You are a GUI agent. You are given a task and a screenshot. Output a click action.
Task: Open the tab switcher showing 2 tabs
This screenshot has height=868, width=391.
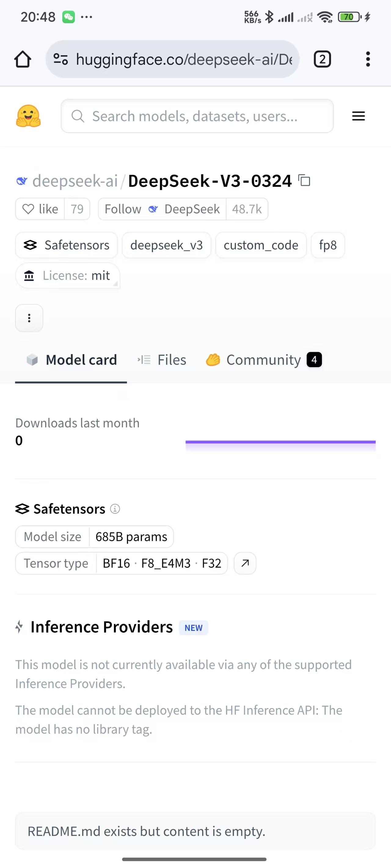coord(322,59)
